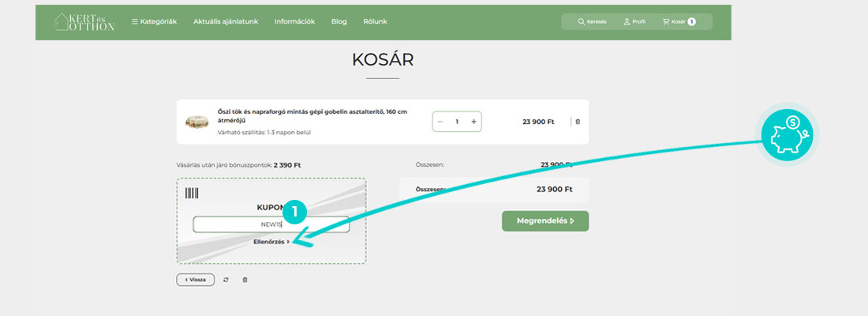Empty cart using bottom trash icon
The image size is (868, 316).
[245, 280]
